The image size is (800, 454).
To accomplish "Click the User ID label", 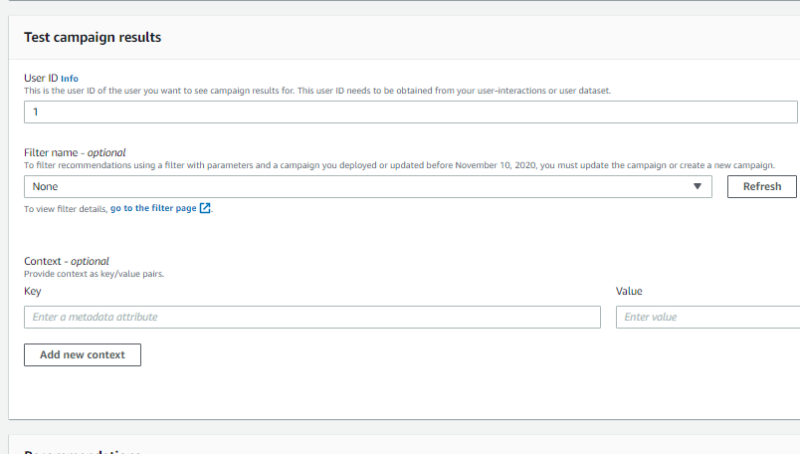I will coord(40,78).
